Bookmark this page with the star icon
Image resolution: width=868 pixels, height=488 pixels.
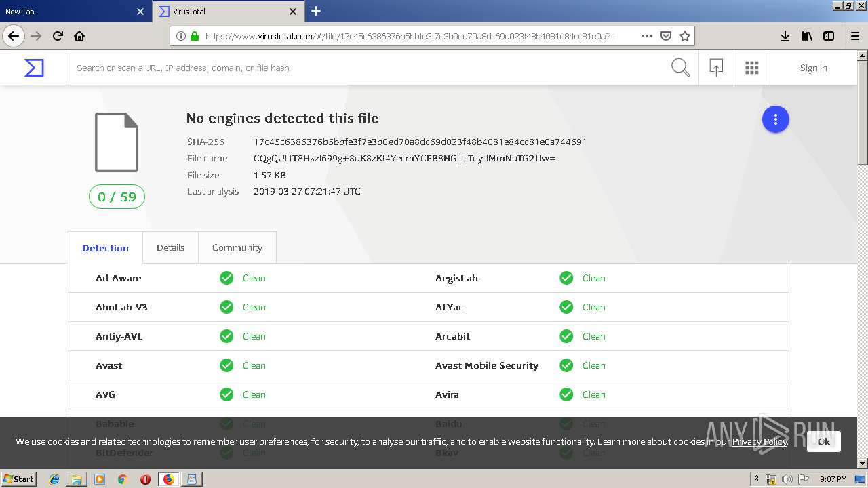pyautogui.click(x=685, y=36)
